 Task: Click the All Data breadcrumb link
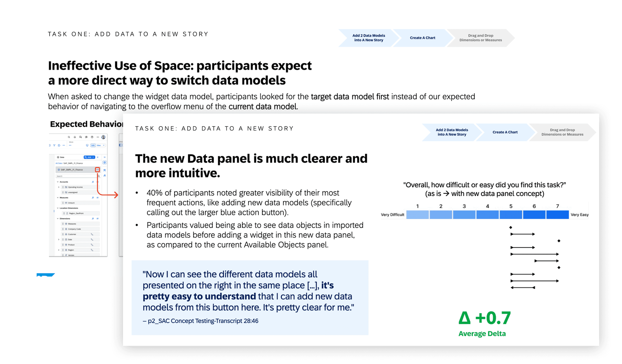59,163
